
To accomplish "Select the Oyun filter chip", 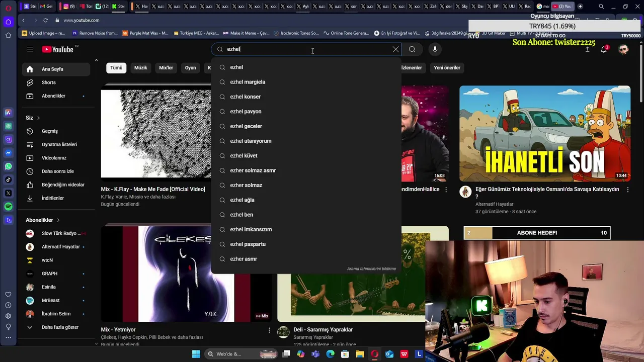I will pyautogui.click(x=190, y=68).
